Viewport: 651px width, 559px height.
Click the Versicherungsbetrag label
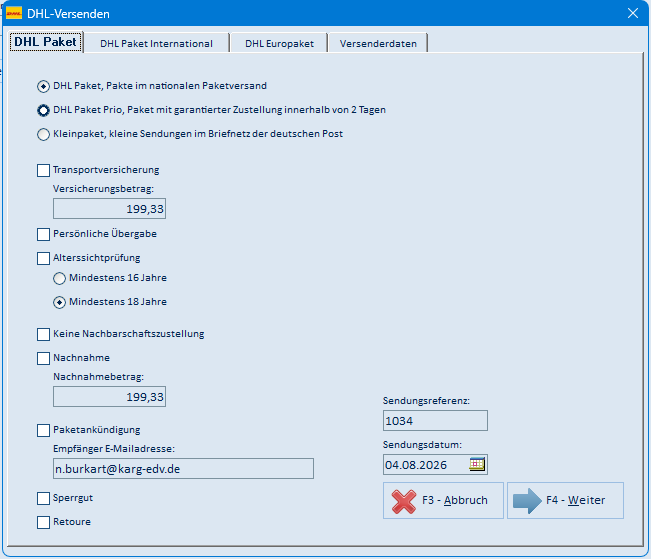tap(103, 189)
